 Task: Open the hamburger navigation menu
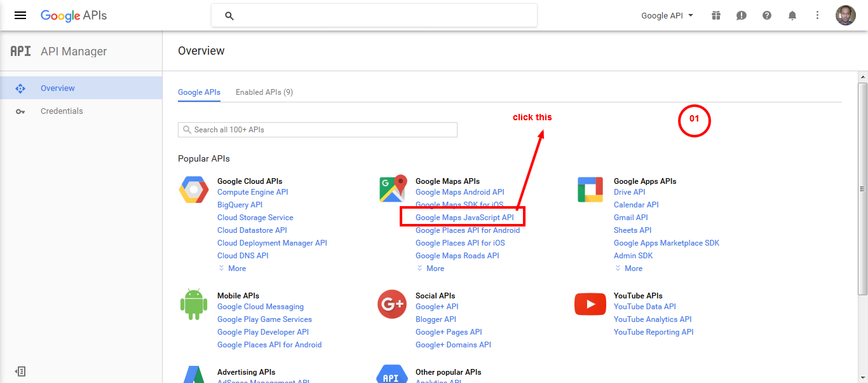click(x=20, y=15)
